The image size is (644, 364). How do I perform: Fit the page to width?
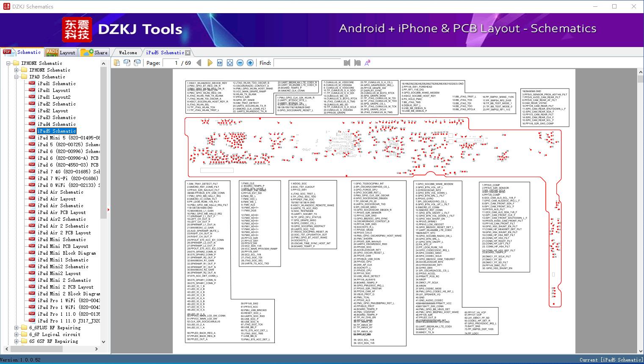(220, 63)
